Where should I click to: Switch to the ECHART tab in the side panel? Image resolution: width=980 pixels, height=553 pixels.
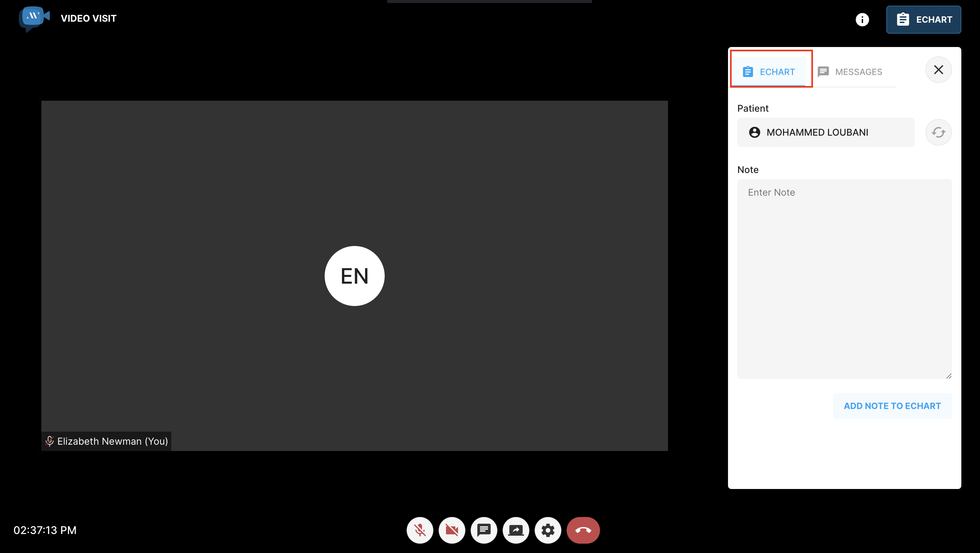click(768, 72)
